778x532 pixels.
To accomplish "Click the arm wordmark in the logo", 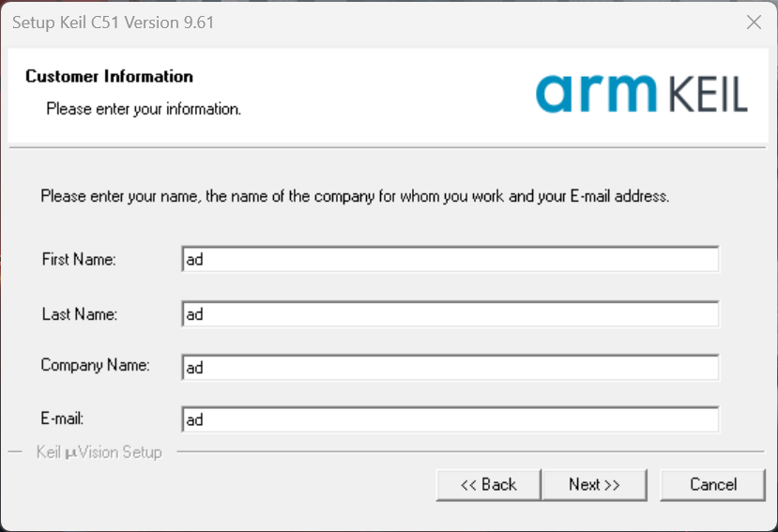I will click(x=597, y=93).
